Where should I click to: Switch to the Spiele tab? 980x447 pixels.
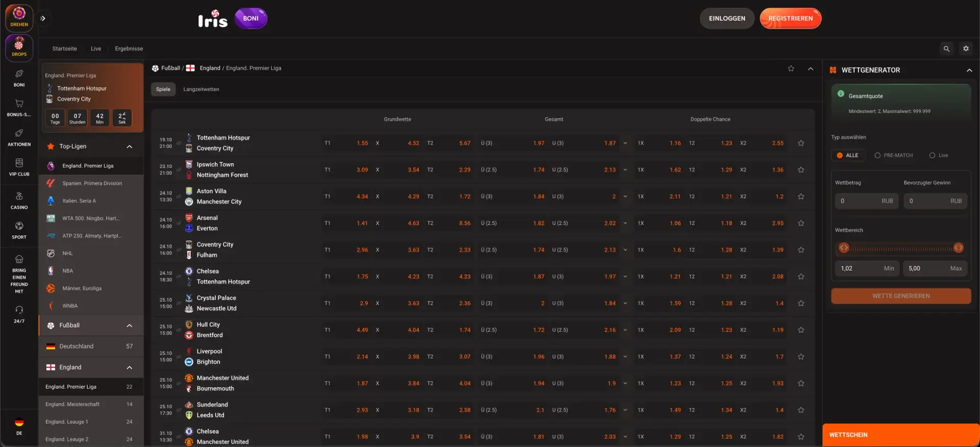pyautogui.click(x=163, y=89)
